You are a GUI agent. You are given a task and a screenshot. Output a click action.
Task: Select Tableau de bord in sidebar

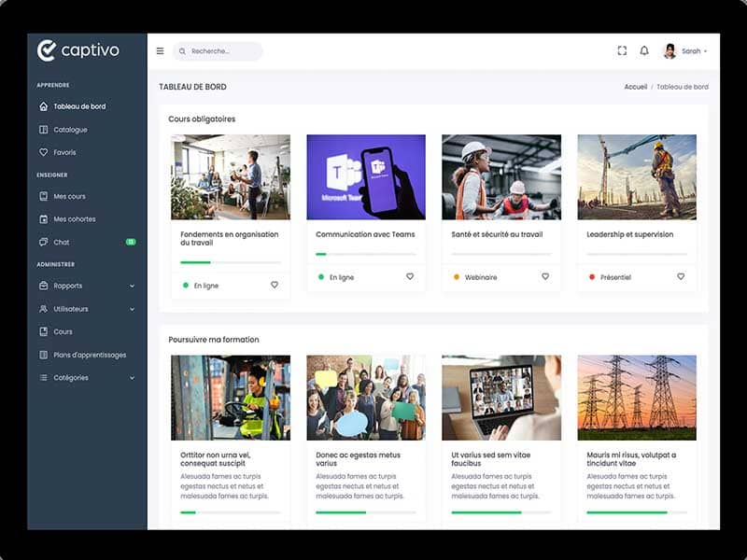pyautogui.click(x=79, y=106)
